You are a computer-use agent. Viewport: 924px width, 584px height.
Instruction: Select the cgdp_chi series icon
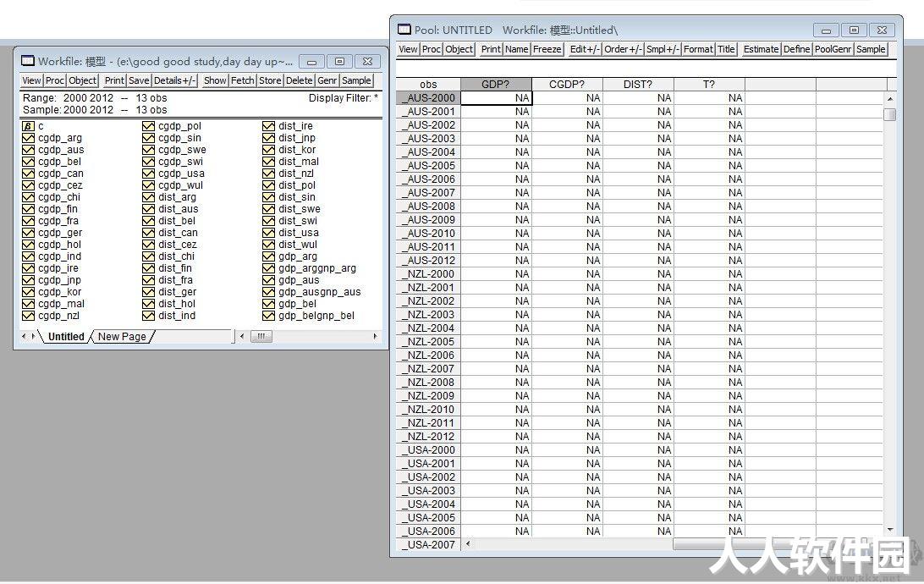coord(28,197)
